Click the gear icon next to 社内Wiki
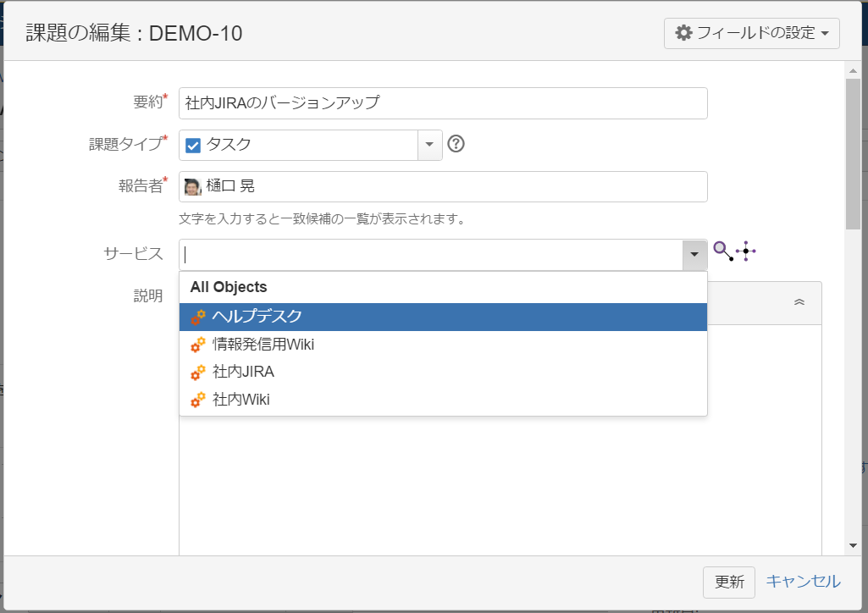The image size is (868, 613). point(197,400)
